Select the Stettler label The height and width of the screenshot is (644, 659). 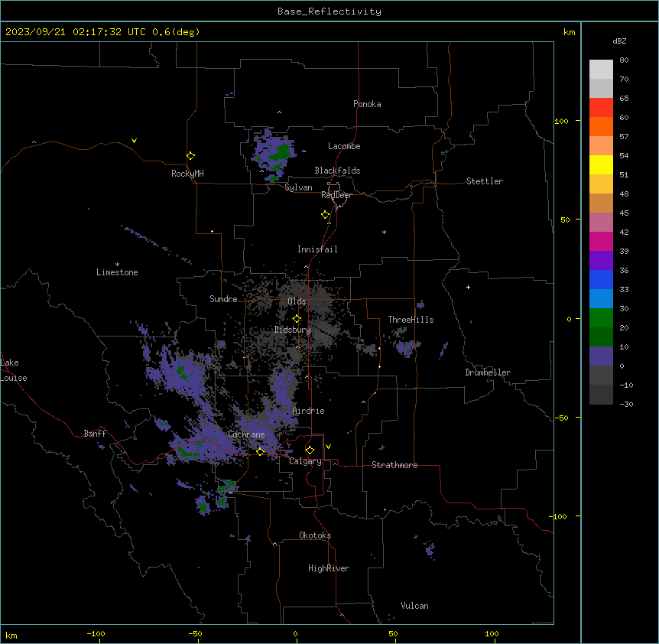point(485,181)
